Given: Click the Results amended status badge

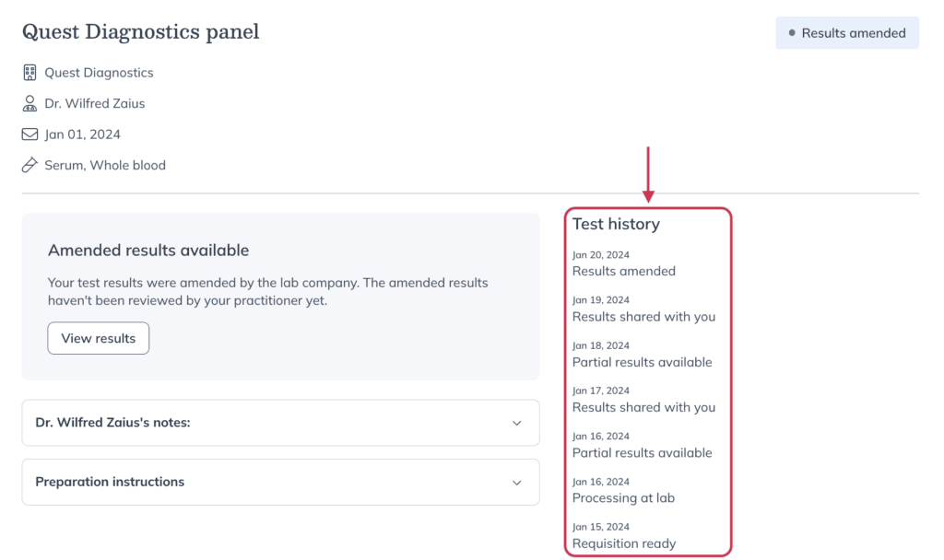Looking at the screenshot, I should tap(847, 33).
